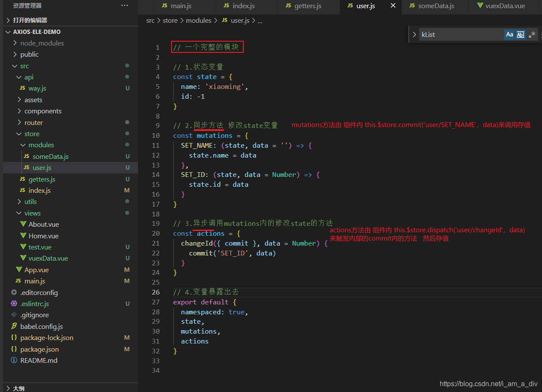The height and width of the screenshot is (392, 542).
Task: Click the Vue icon on the vuexData.vue tab
Action: coord(480,6)
